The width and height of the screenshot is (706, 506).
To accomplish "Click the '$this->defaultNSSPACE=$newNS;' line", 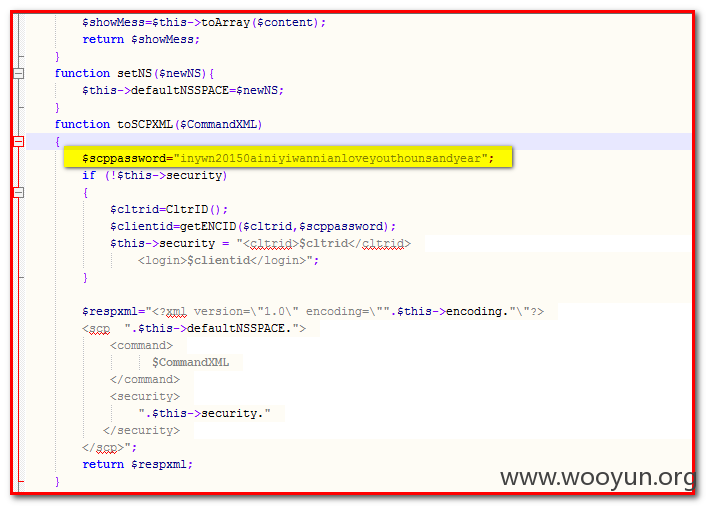I will (x=183, y=90).
